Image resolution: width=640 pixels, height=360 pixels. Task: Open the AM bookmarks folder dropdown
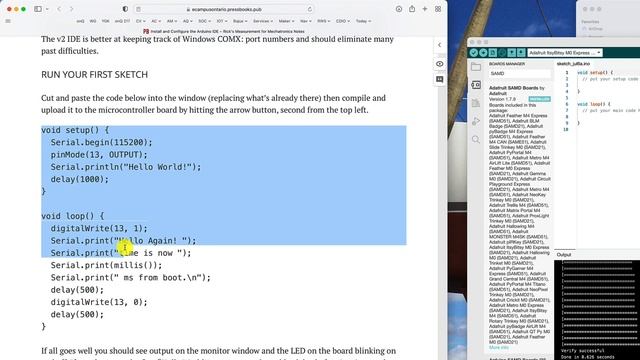(x=172, y=21)
